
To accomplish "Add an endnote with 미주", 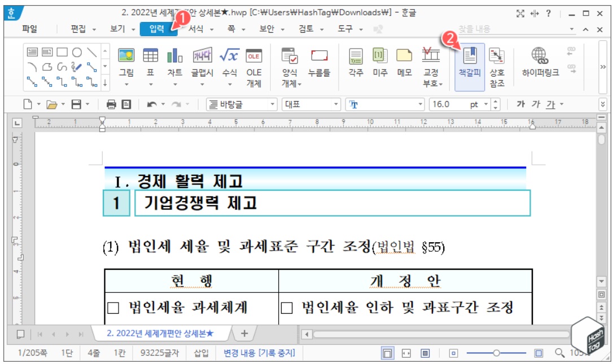I will 380,56.
